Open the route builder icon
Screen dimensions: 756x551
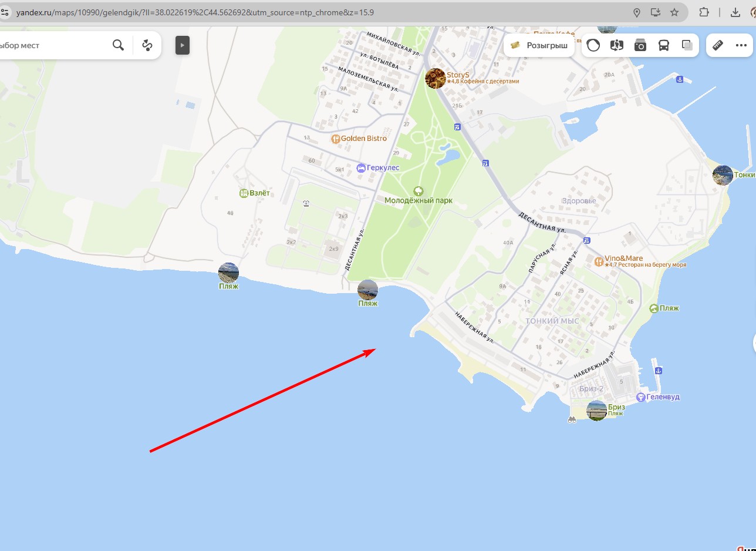(147, 45)
